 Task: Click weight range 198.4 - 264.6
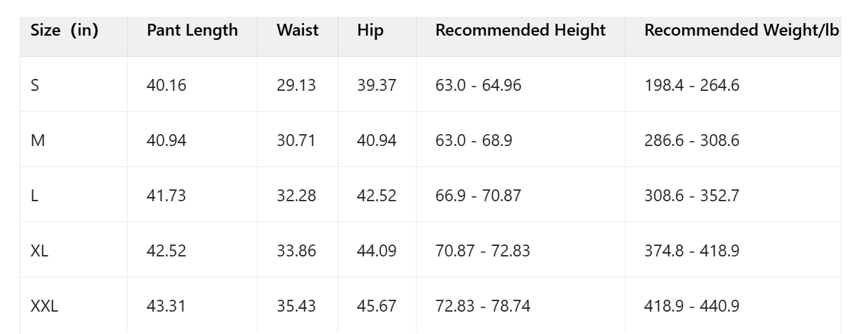(691, 86)
